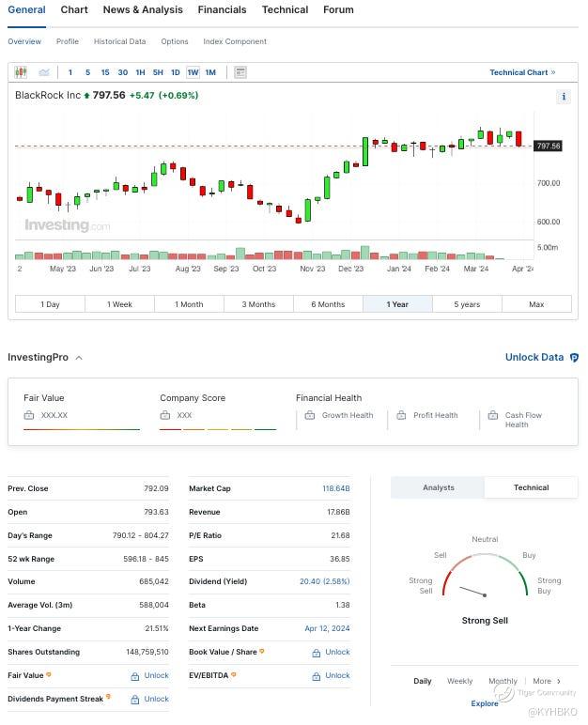Click lock icon next to Company Score XXX
The width and height of the screenshot is (588, 725).
[165, 415]
